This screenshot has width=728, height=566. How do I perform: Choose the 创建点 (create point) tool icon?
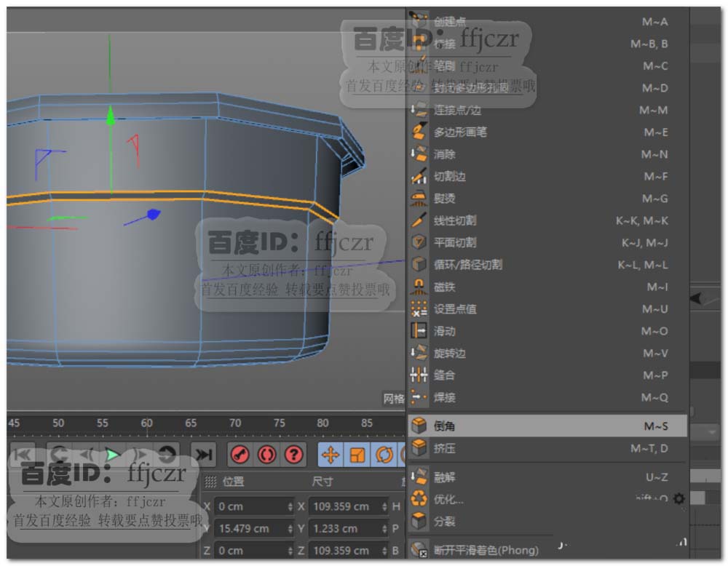pos(419,20)
